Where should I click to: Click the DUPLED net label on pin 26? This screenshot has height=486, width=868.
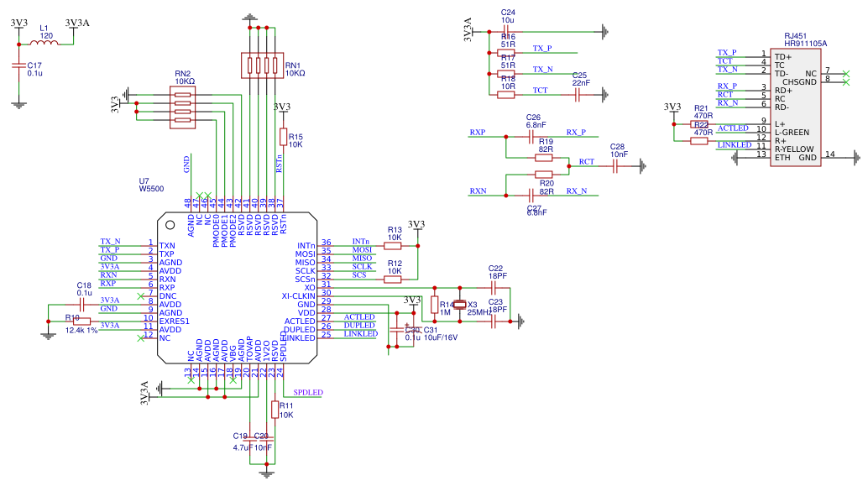click(359, 326)
